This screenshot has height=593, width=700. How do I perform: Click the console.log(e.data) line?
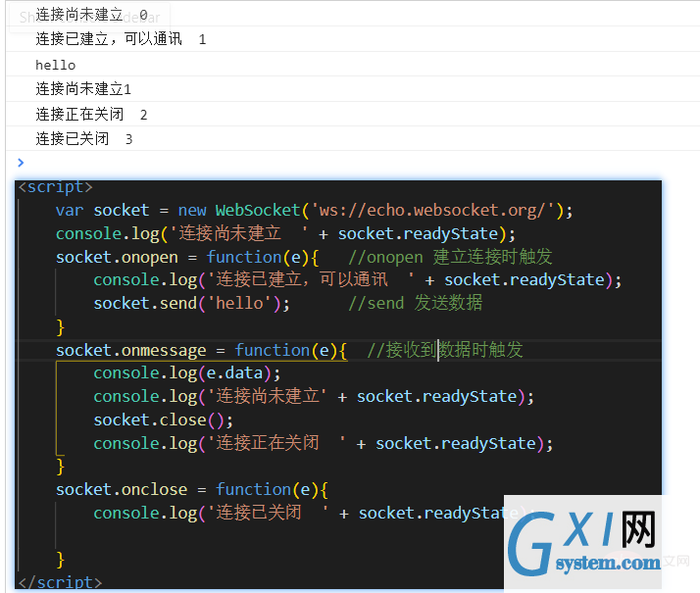tap(187, 373)
